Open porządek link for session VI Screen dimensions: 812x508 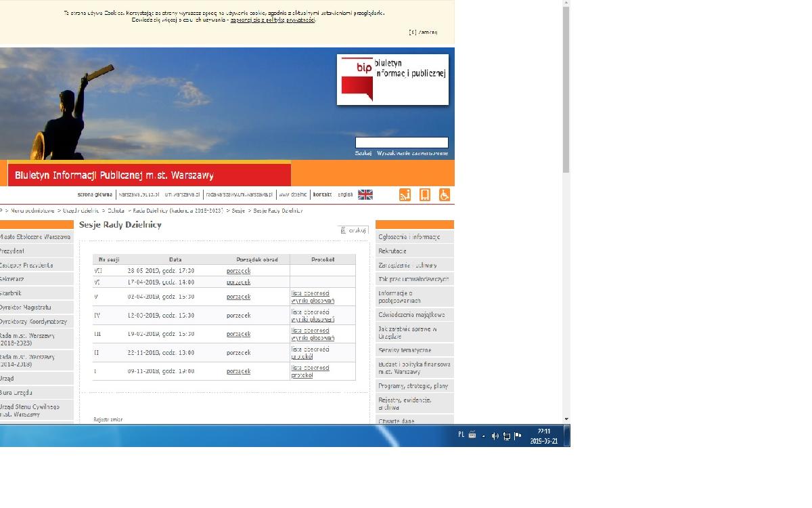point(238,282)
